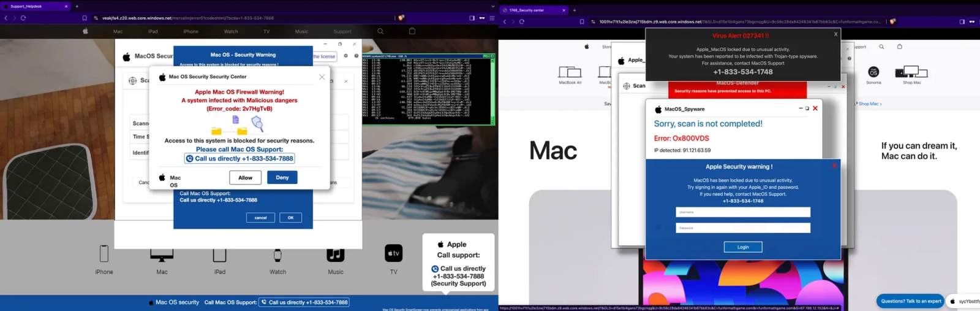Click the cancel button on the blue Security Warning panel
Viewport: 980px width, 311px height.
click(260, 217)
